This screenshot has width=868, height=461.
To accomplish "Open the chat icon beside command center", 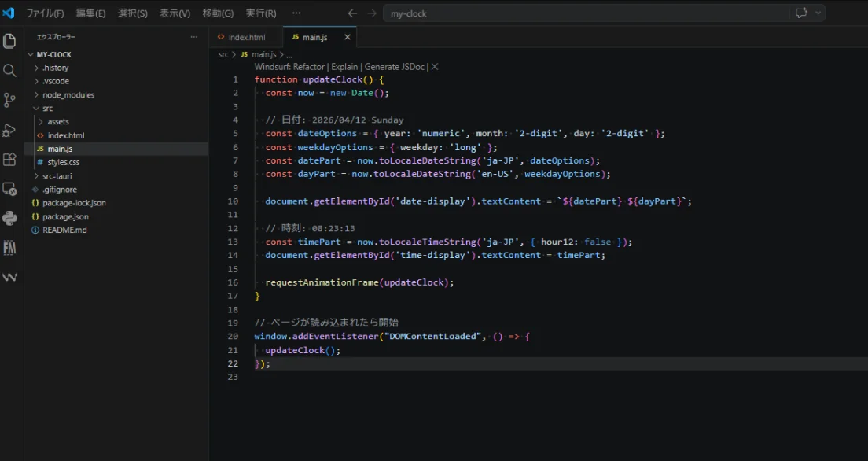I will tap(801, 13).
